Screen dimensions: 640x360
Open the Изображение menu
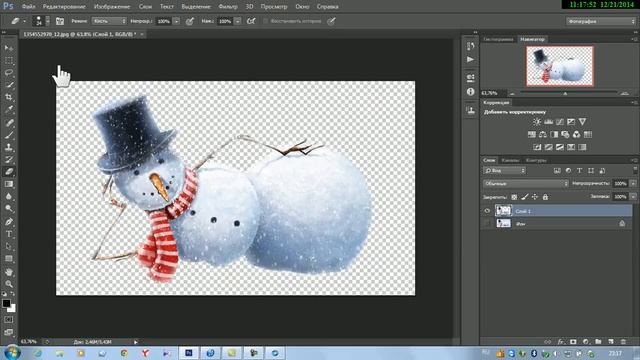(x=112, y=7)
